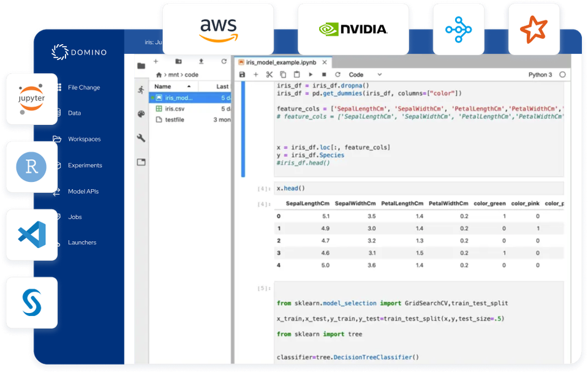The image size is (588, 373).
Task: Click the SepalLengthCm column header
Action: 307,203
